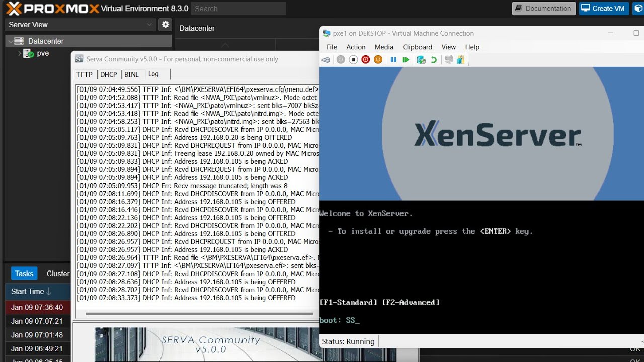This screenshot has height=362, width=644.
Task: Click the 07:08:26.964 pxeserva.efi Read file line
Action: (x=198, y=257)
